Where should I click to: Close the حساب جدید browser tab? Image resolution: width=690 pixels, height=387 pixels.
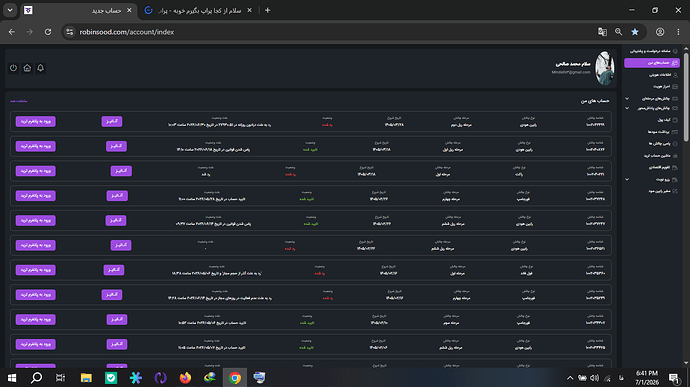coord(129,10)
